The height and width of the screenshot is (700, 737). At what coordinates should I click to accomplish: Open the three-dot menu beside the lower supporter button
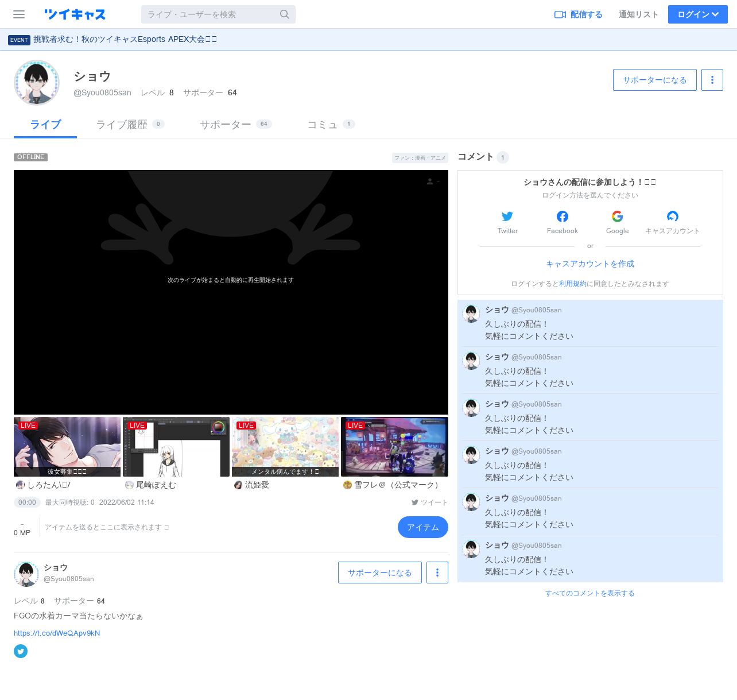click(x=437, y=573)
